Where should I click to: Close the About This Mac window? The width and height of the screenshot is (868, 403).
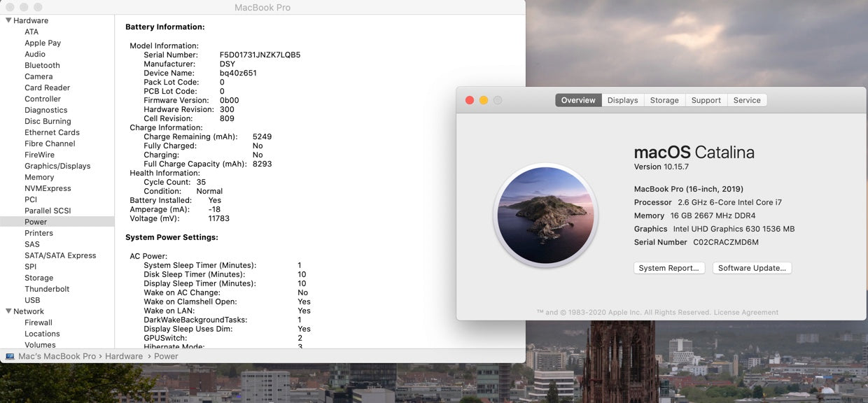[x=470, y=100]
